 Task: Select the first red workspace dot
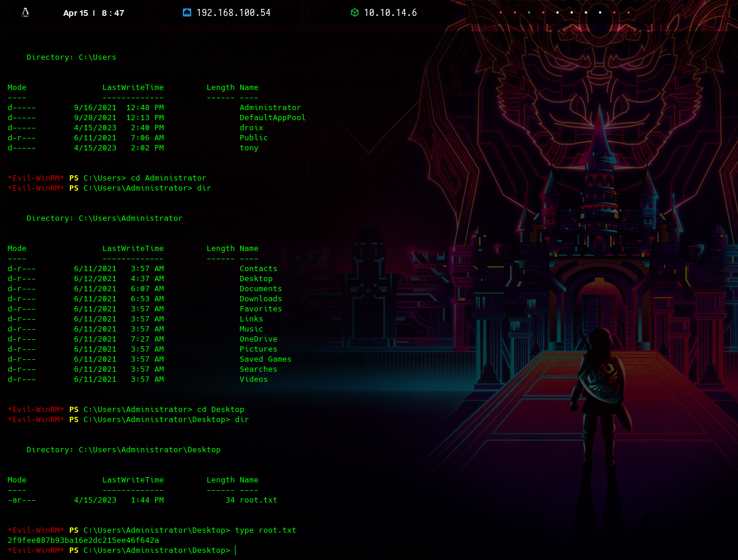[501, 12]
